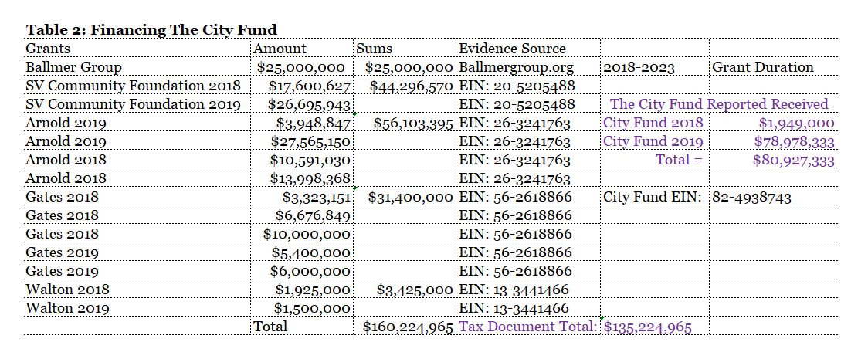Select the $80,927,333 total value cell
The height and width of the screenshot is (359, 868).
tap(794, 160)
